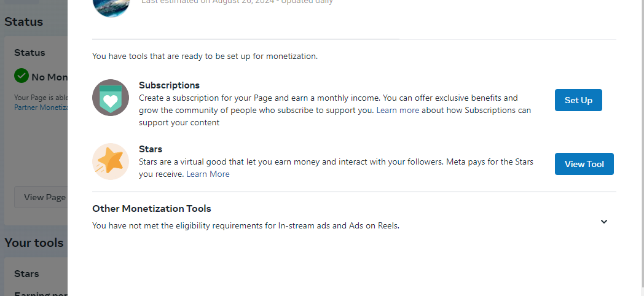Follow the Learn More link for Stars
The height and width of the screenshot is (296, 644).
(208, 174)
